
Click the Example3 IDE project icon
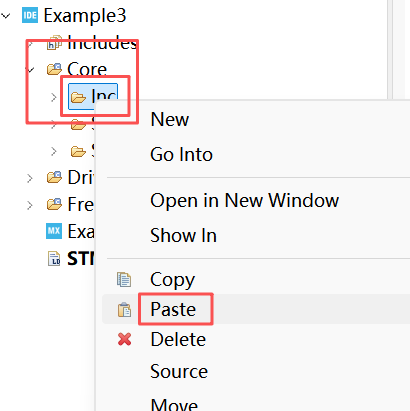coord(30,15)
